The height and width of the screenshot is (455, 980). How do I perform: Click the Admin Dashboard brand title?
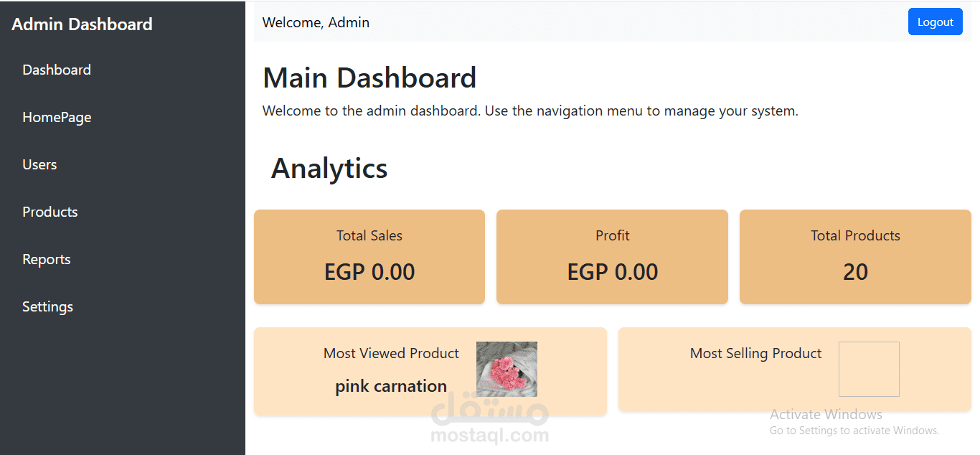point(82,24)
